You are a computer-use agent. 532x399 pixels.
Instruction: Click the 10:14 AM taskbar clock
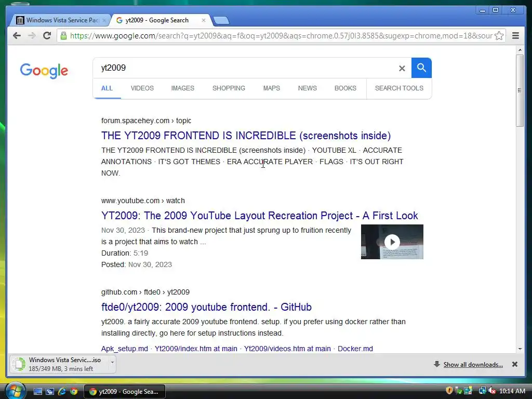click(512, 391)
